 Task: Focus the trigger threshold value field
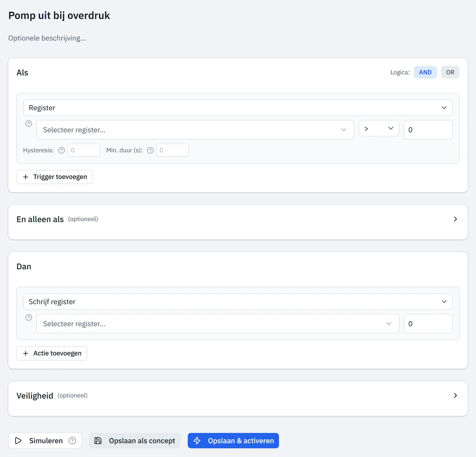point(428,130)
